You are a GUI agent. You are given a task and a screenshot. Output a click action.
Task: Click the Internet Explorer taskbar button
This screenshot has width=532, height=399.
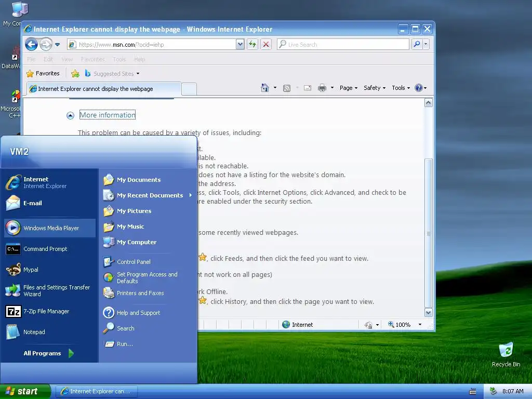tap(96, 391)
